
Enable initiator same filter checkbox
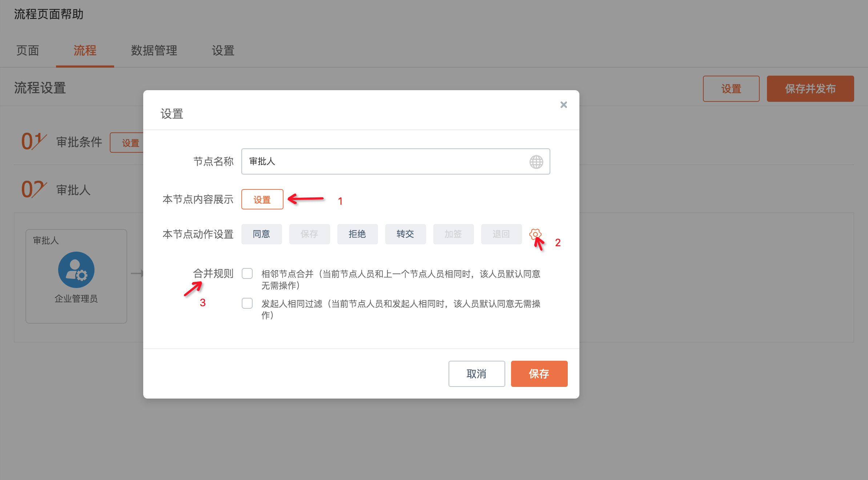click(x=247, y=303)
